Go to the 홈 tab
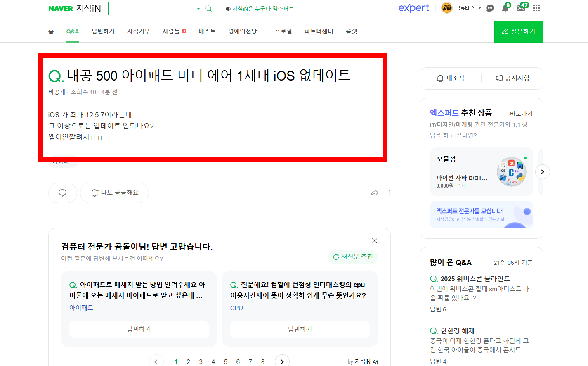 [51, 31]
